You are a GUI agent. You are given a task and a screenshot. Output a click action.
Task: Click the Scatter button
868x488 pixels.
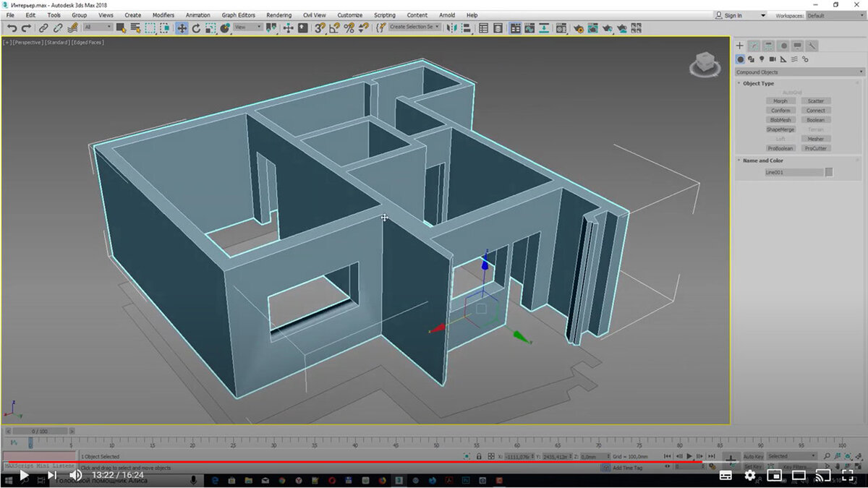click(816, 101)
